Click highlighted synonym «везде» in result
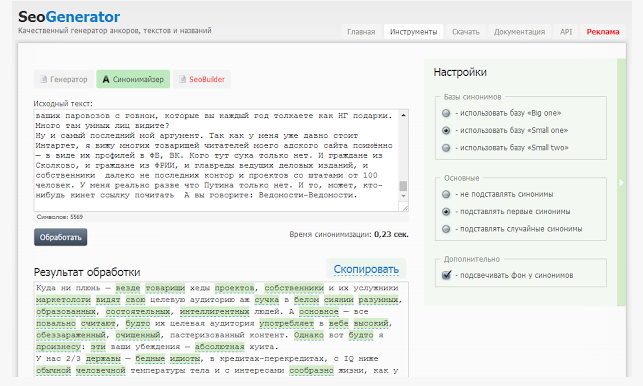This screenshot has height=386, width=643. click(128, 288)
